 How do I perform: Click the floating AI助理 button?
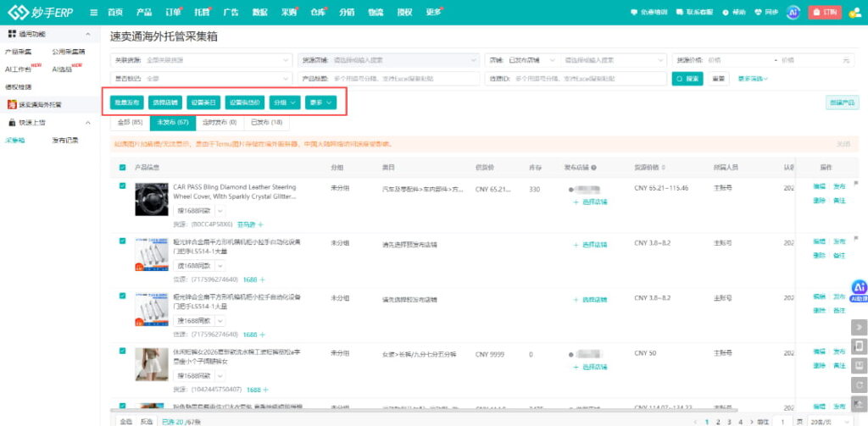point(860,291)
